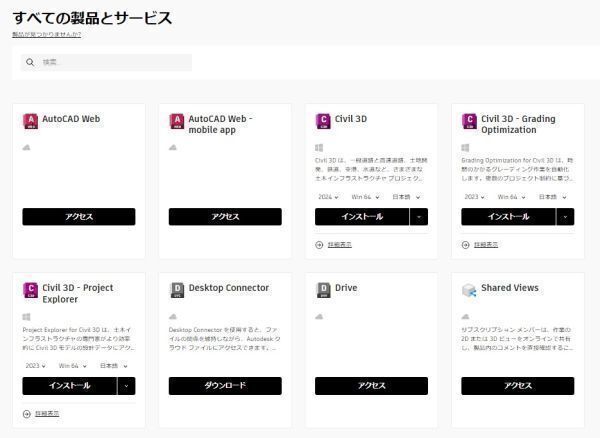Click the AutoCAD Web - mobile app icon

click(x=177, y=121)
